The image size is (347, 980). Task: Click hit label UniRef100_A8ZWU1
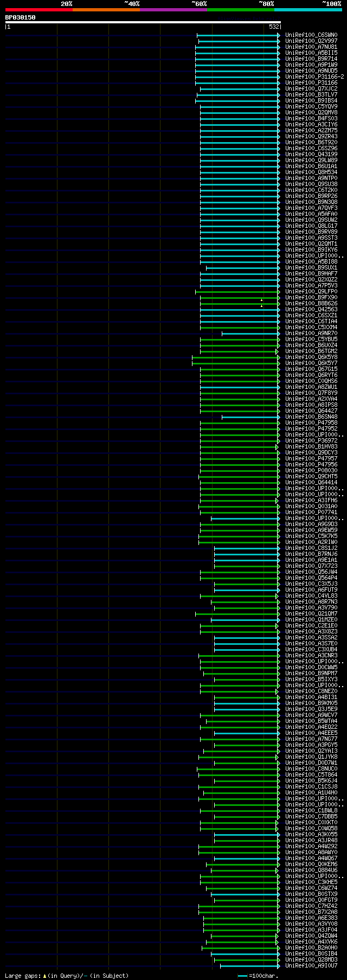(311, 387)
